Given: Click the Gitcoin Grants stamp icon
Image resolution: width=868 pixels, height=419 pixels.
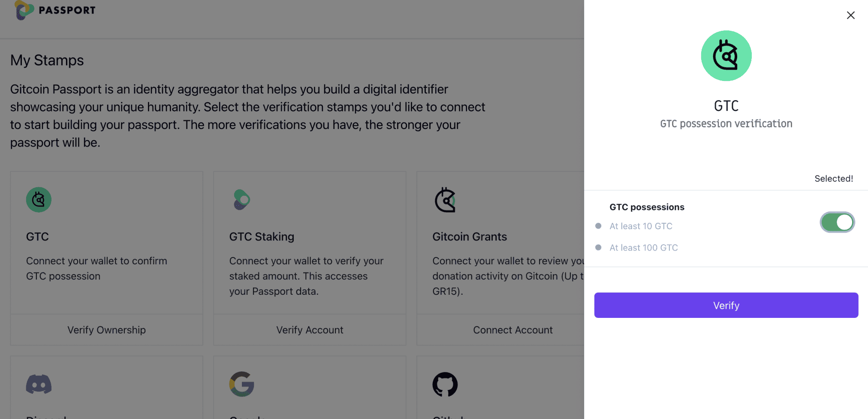Looking at the screenshot, I should [445, 200].
